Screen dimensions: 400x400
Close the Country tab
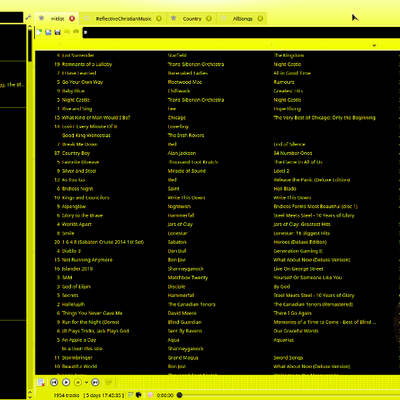click(x=209, y=19)
